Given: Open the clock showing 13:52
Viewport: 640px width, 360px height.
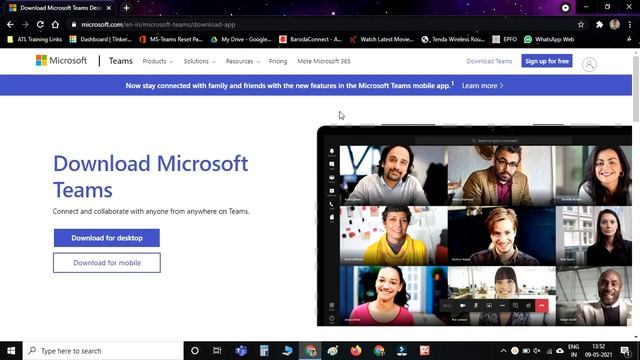Looking at the screenshot, I should pos(598,351).
